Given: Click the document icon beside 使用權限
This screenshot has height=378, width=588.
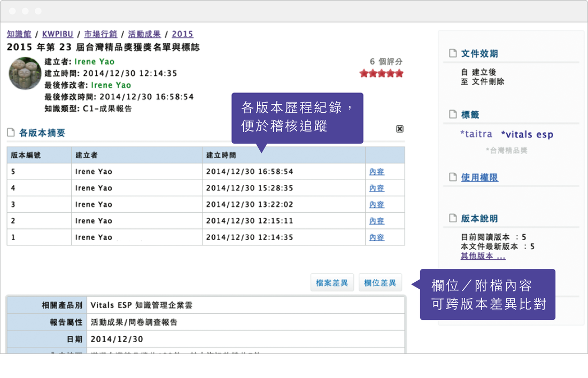Looking at the screenshot, I should pyautogui.click(x=453, y=177).
